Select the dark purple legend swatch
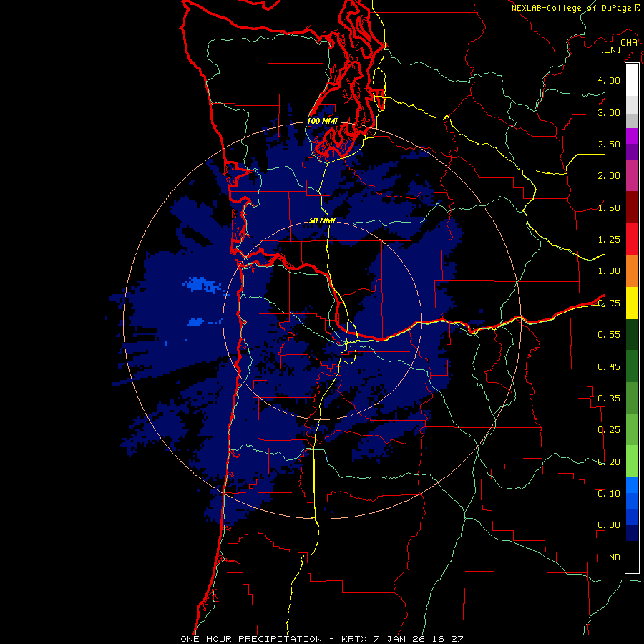 point(632,152)
